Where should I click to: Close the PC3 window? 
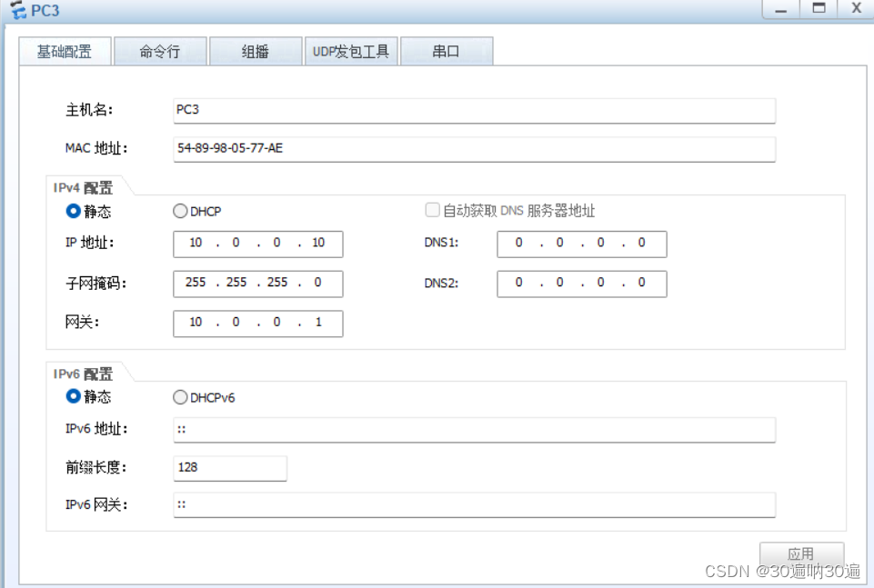coord(856,9)
